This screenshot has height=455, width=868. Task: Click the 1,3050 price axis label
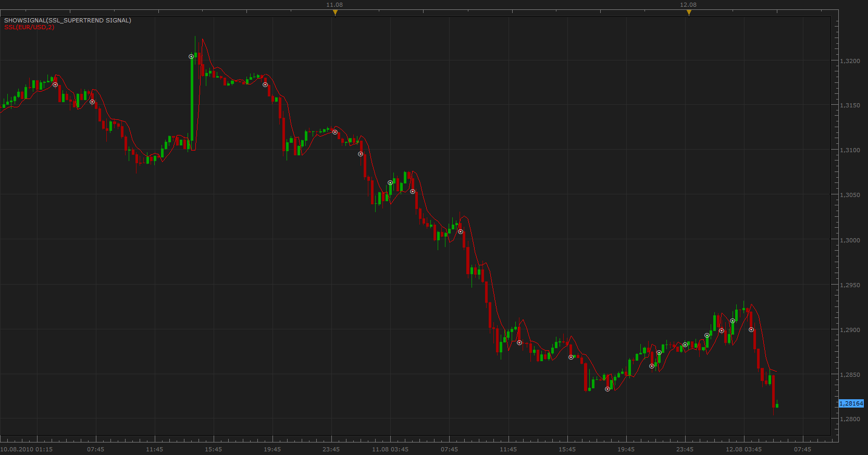(850, 195)
